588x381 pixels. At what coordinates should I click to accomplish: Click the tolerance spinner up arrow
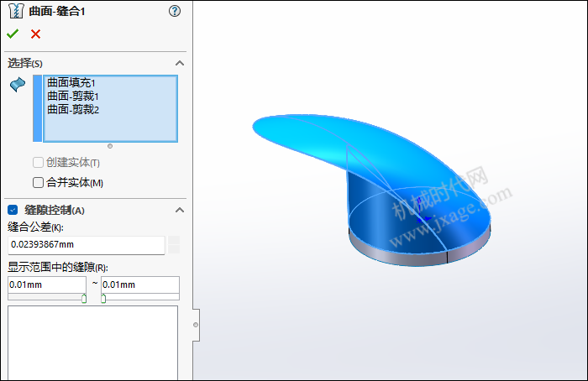(x=174, y=241)
